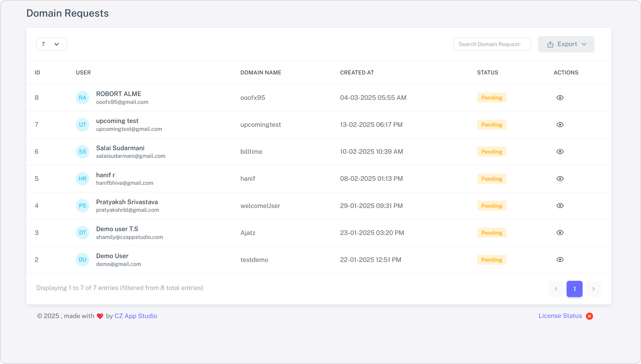Open the entries-per-page dropdown showing 7
This screenshot has width=641, height=364.
pos(52,44)
